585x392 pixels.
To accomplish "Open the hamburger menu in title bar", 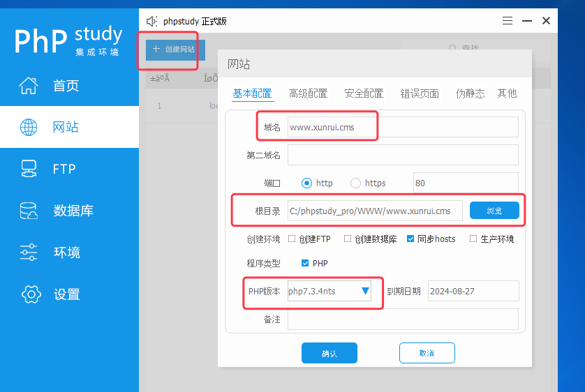I will pos(507,20).
